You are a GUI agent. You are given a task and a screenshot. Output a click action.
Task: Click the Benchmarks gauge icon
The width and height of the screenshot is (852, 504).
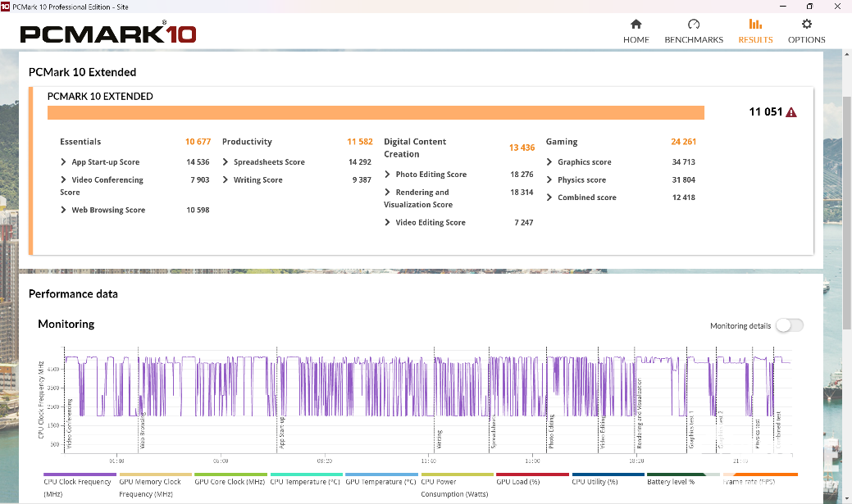pyautogui.click(x=694, y=24)
